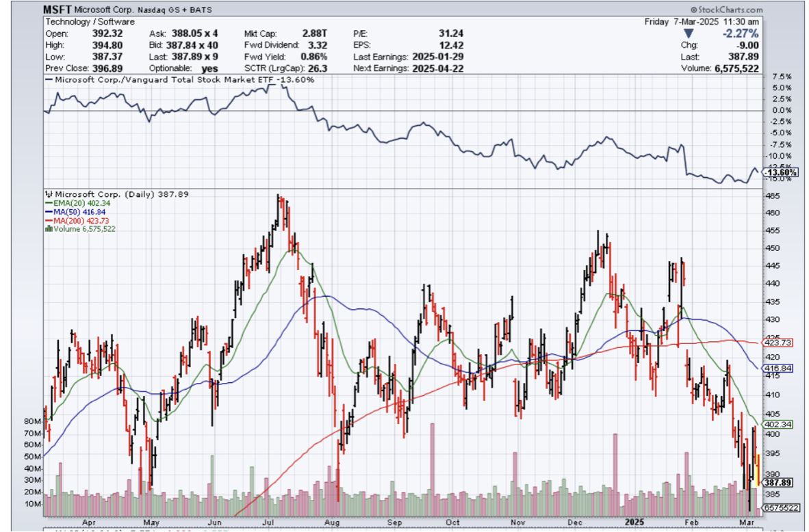Click the green EMA(20) legend line marker
The width and height of the screenshot is (809, 532).
pos(47,202)
